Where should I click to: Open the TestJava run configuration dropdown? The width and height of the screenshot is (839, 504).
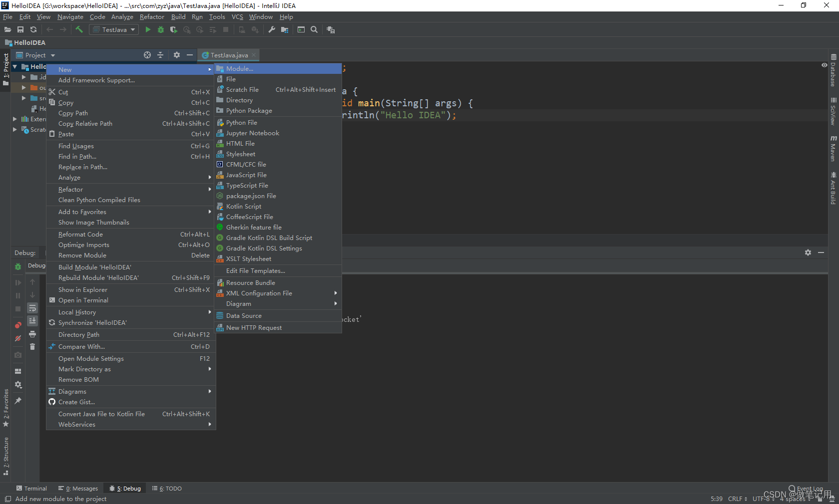point(114,30)
